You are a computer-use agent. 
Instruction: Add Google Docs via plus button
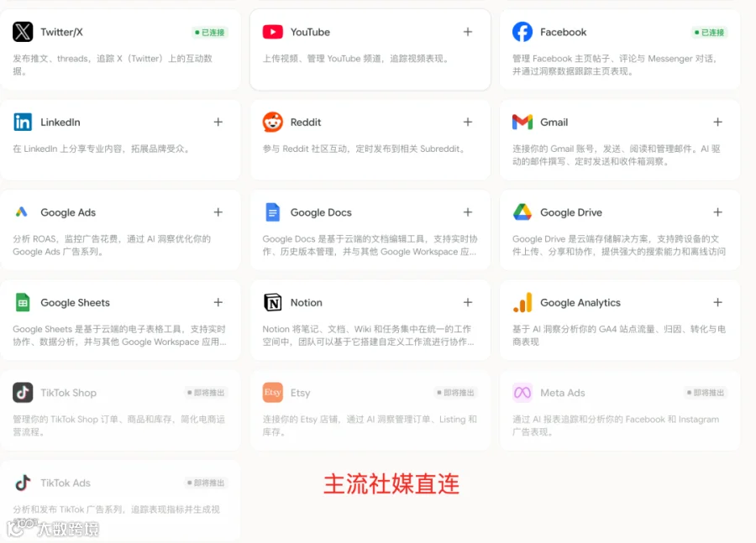(468, 212)
